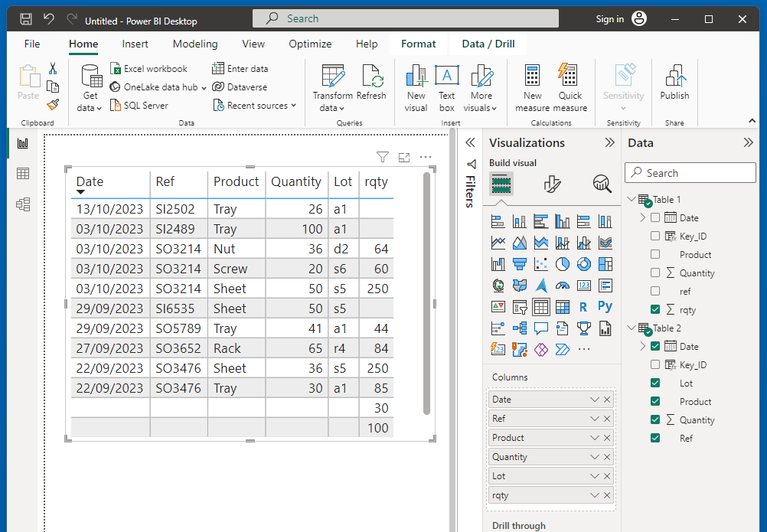Switch to Table view in left sidebar
The height and width of the screenshot is (532, 767).
pyautogui.click(x=23, y=174)
